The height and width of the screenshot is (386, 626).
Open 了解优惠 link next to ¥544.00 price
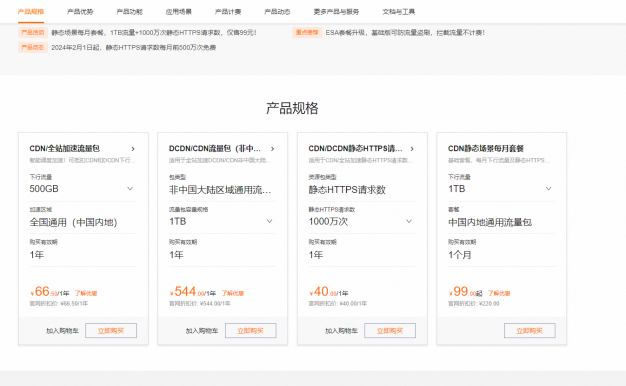pyautogui.click(x=233, y=293)
